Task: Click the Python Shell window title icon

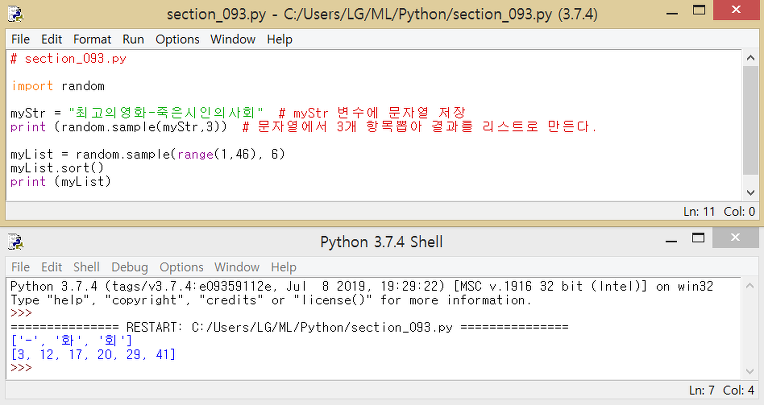Action: pos(16,242)
